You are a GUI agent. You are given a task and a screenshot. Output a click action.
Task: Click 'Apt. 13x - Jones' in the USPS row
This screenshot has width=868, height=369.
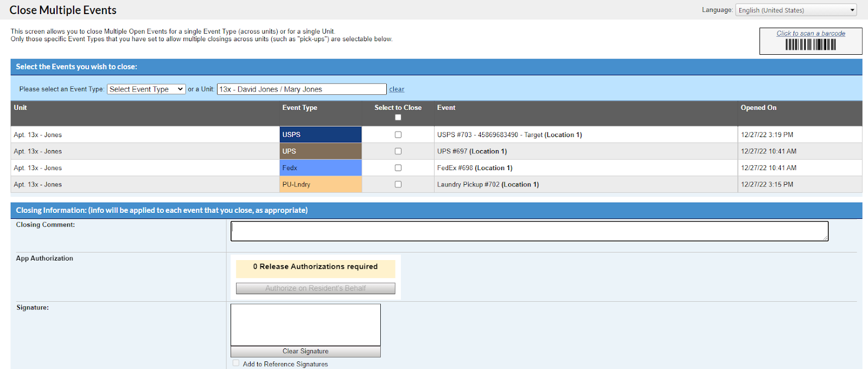point(38,135)
